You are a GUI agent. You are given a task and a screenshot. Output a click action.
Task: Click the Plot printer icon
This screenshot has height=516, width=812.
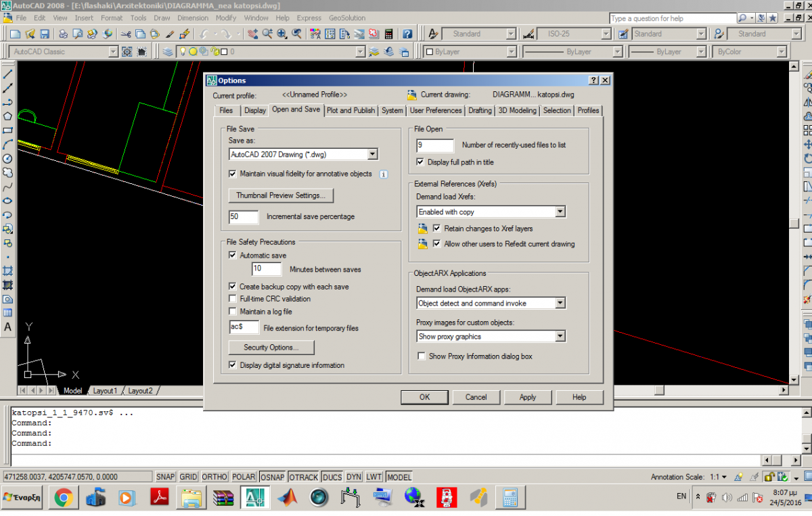[63, 34]
